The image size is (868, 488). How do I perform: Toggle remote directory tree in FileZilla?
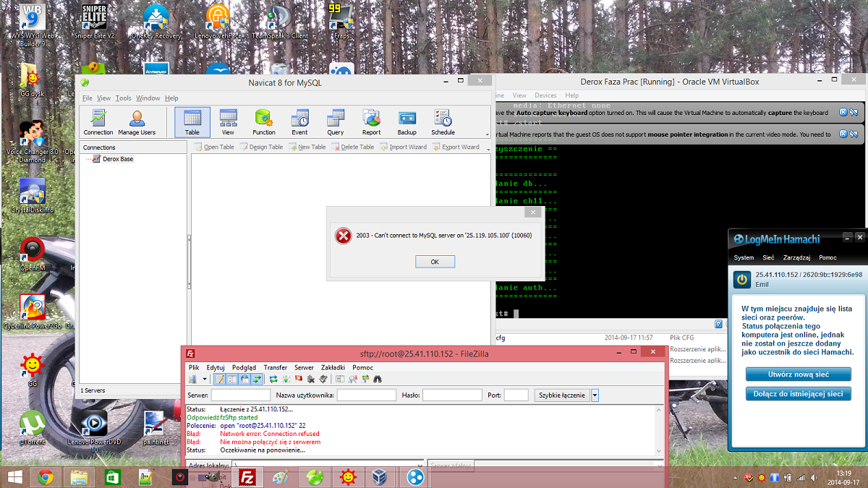(x=244, y=379)
